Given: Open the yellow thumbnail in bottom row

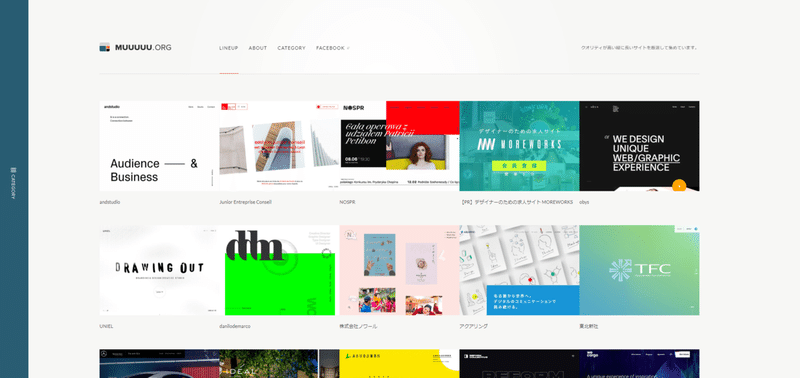Looking at the screenshot, I should 399,364.
